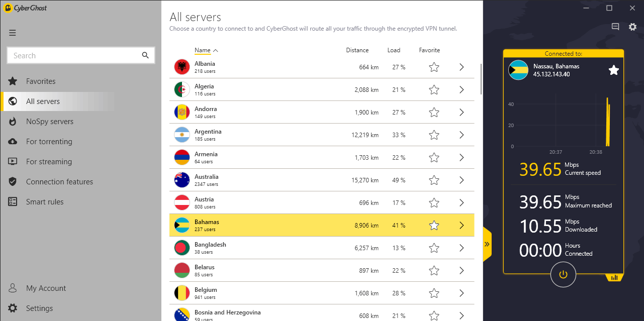
Task: Expand Belgium server list chevron
Action: (x=462, y=293)
